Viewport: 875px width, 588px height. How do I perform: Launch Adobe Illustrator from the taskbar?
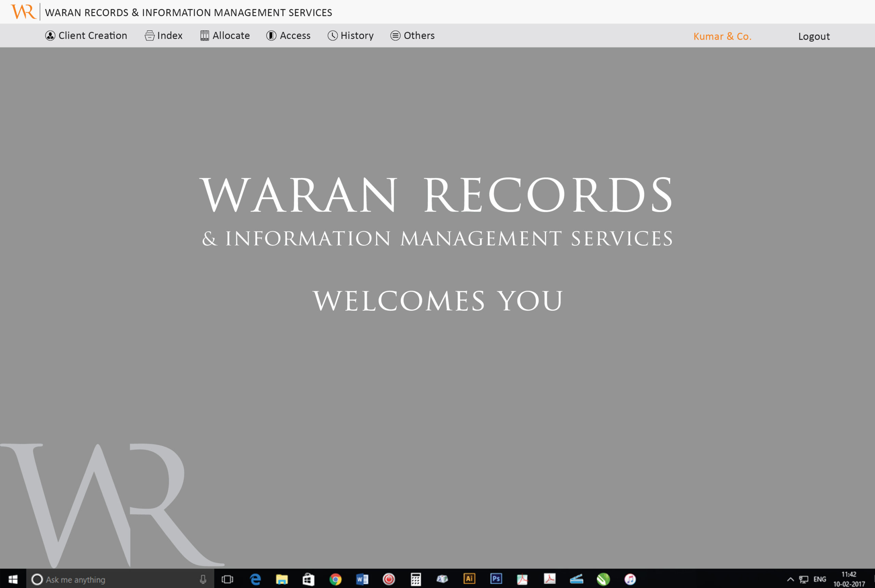pos(469,579)
